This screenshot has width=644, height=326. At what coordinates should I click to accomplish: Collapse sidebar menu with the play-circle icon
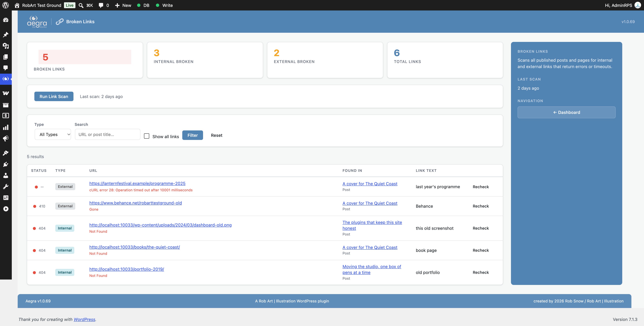pyautogui.click(x=6, y=209)
